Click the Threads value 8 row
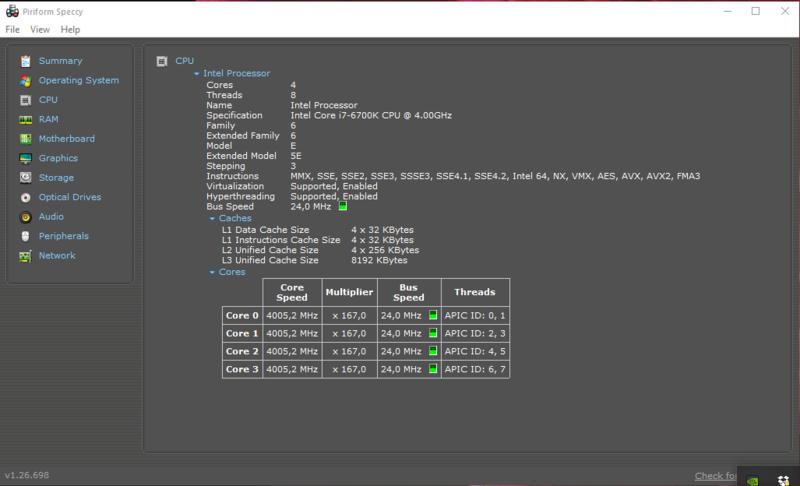 pos(251,95)
